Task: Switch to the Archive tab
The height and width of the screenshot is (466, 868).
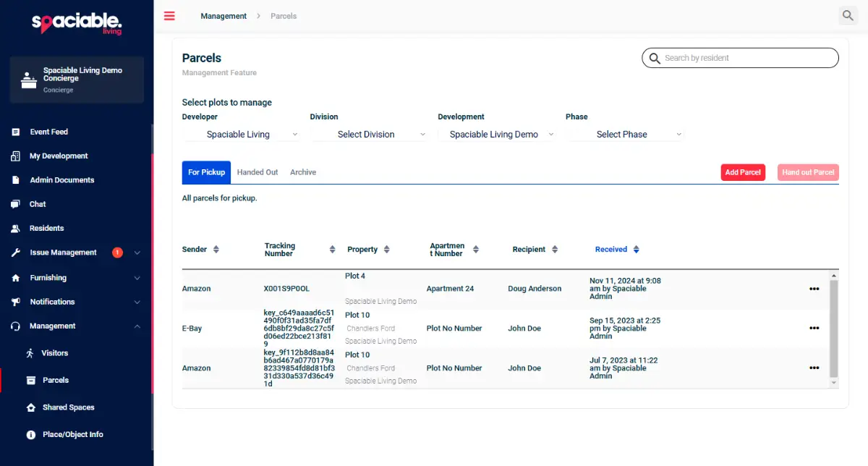Action: (x=303, y=172)
